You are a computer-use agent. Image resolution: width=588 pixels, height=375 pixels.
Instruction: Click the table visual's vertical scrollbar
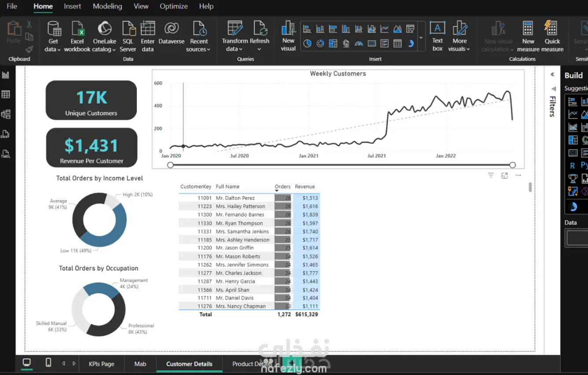pyautogui.click(x=530, y=187)
